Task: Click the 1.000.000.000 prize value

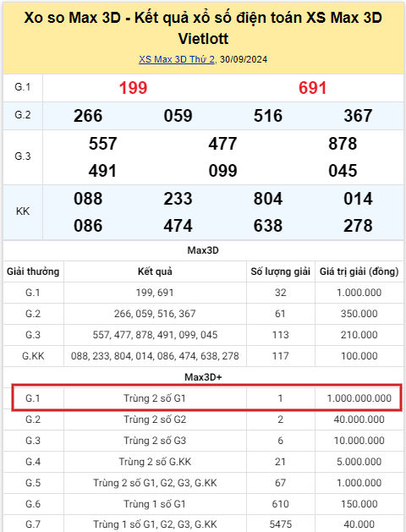Action: (359, 398)
